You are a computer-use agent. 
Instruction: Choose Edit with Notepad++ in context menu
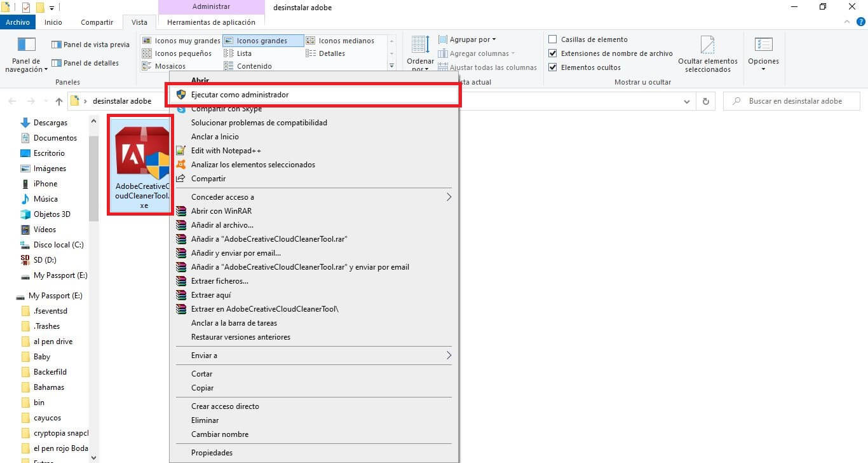pyautogui.click(x=226, y=151)
